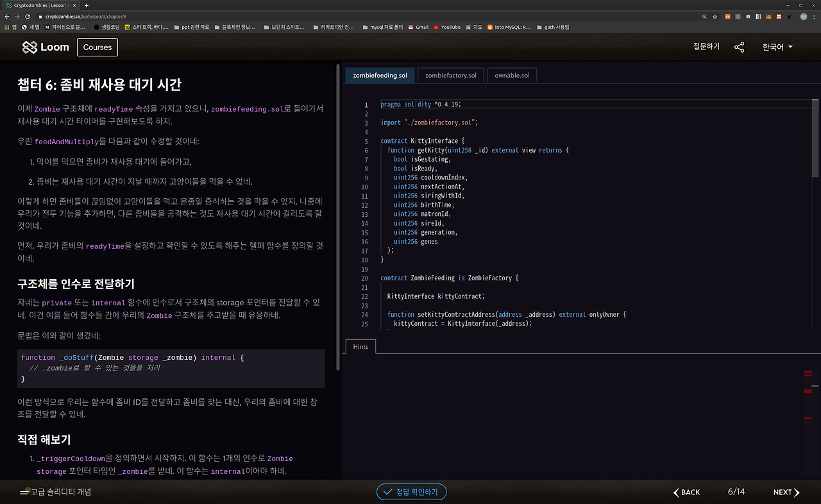821x504 pixels.
Task: Click browser back arrow
Action: (x=7, y=16)
